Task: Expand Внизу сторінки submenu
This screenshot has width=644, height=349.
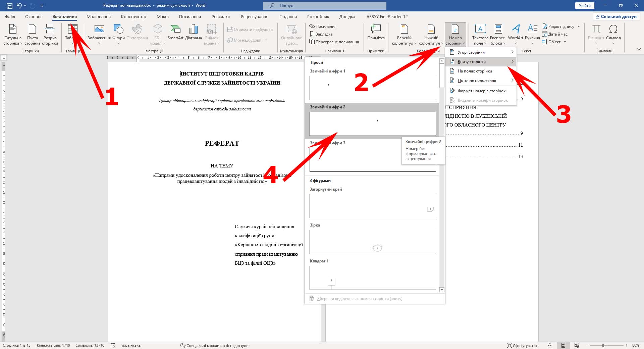Action: pos(481,61)
